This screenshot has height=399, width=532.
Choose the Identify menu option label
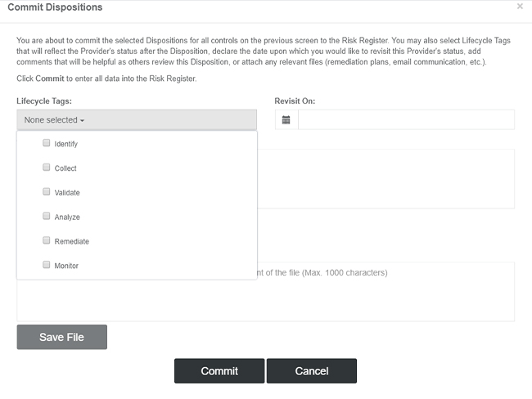[x=66, y=144]
